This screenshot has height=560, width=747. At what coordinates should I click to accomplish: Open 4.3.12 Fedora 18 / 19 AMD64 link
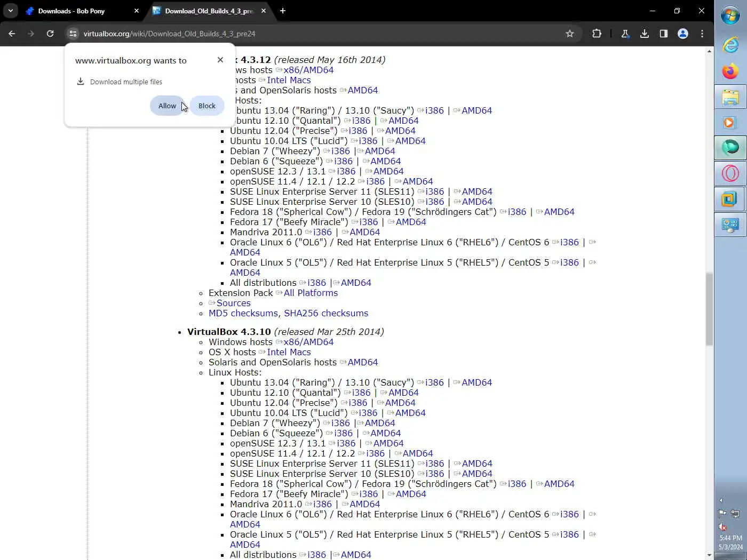559,212
